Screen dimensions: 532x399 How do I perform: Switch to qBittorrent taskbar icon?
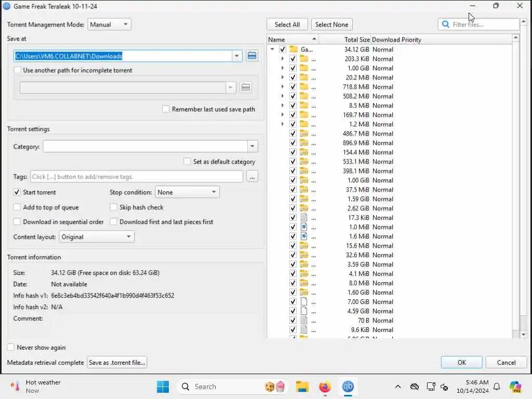348,387
